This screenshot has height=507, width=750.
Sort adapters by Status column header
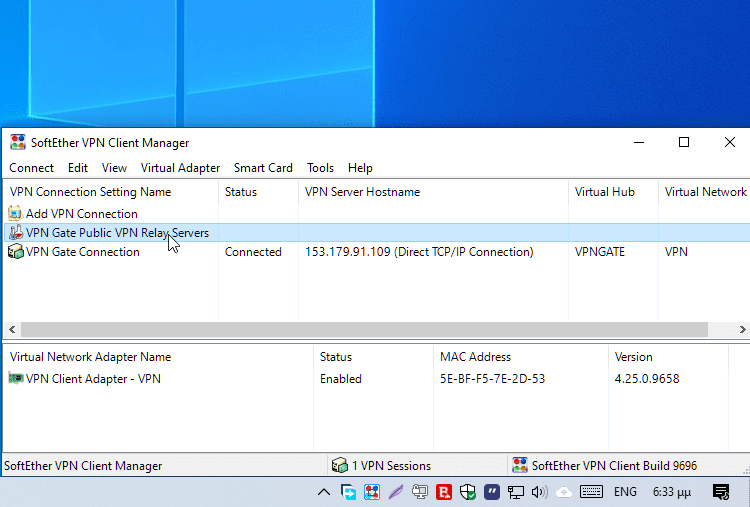pos(374,357)
